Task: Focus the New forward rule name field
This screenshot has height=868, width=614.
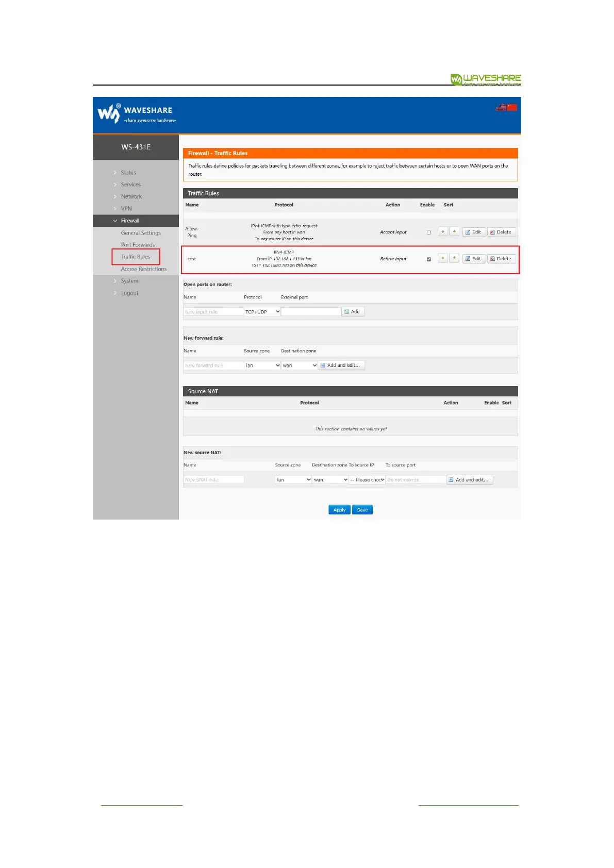Action: [213, 365]
